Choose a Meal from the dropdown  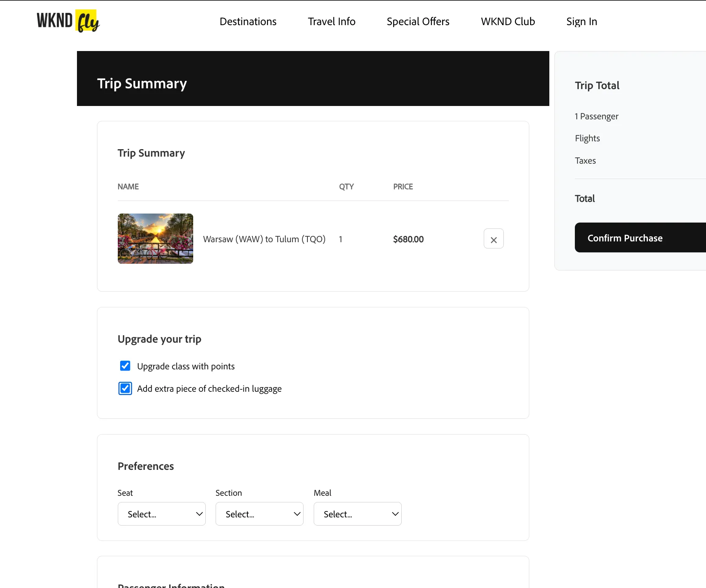(x=358, y=514)
